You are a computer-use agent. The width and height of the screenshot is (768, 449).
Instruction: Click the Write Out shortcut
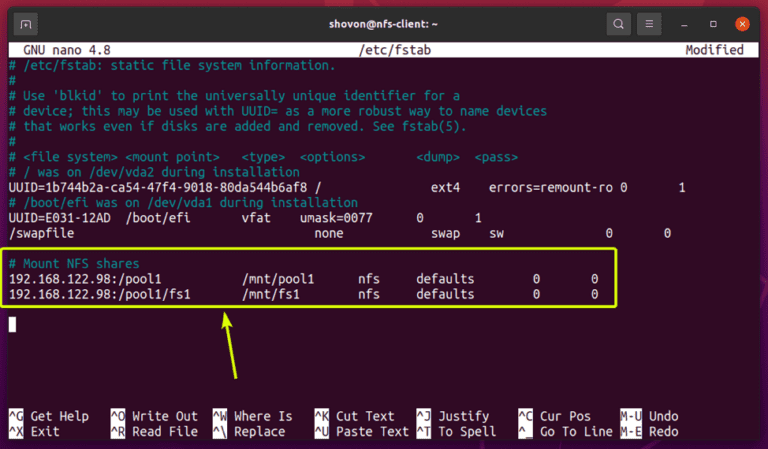click(x=152, y=416)
